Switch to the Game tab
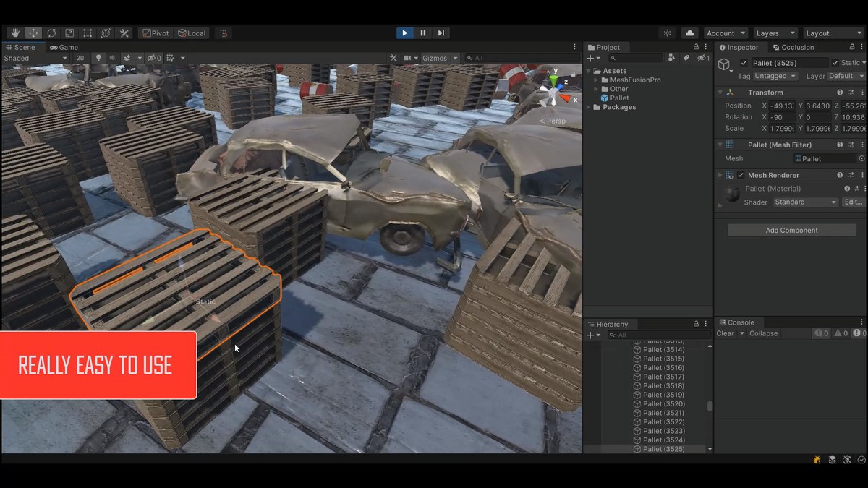 [x=65, y=47]
